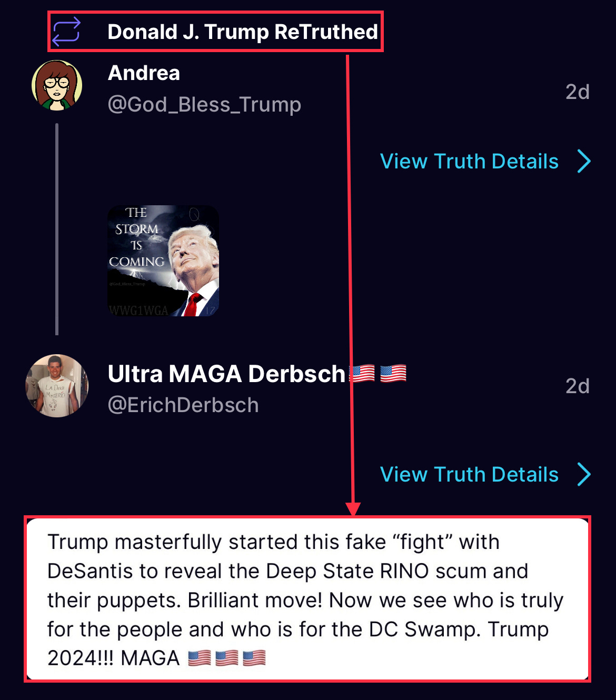
Task: Expand chevron arrow for Andrea's truth details
Action: pos(584,161)
